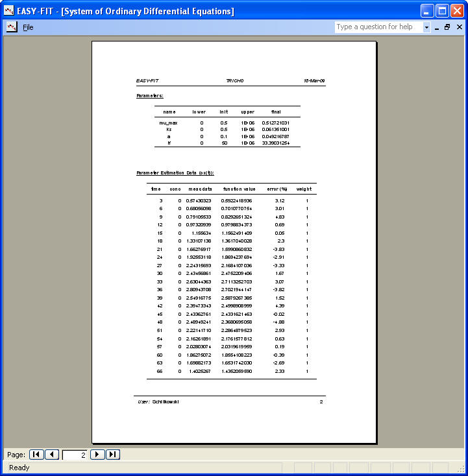The height and width of the screenshot is (476, 468).
Task: Minimize the inner document window
Action: pos(436,27)
